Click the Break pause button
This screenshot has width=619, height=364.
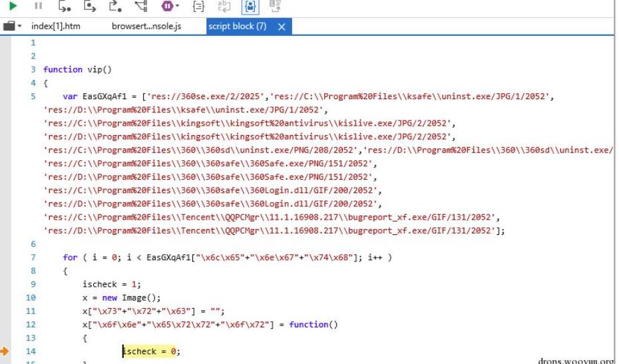pyautogui.click(x=38, y=5)
